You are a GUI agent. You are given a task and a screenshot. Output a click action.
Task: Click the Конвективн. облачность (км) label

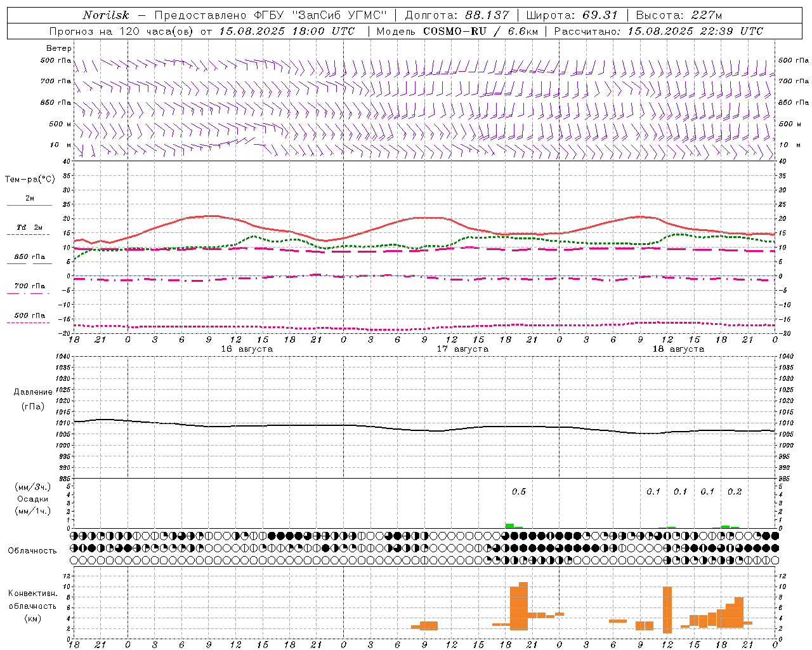point(32,606)
